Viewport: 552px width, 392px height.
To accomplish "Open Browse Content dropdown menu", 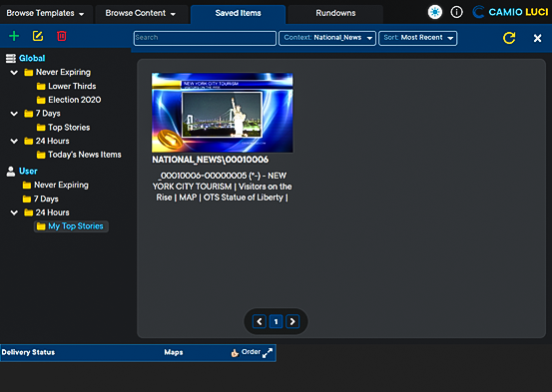I will point(141,13).
